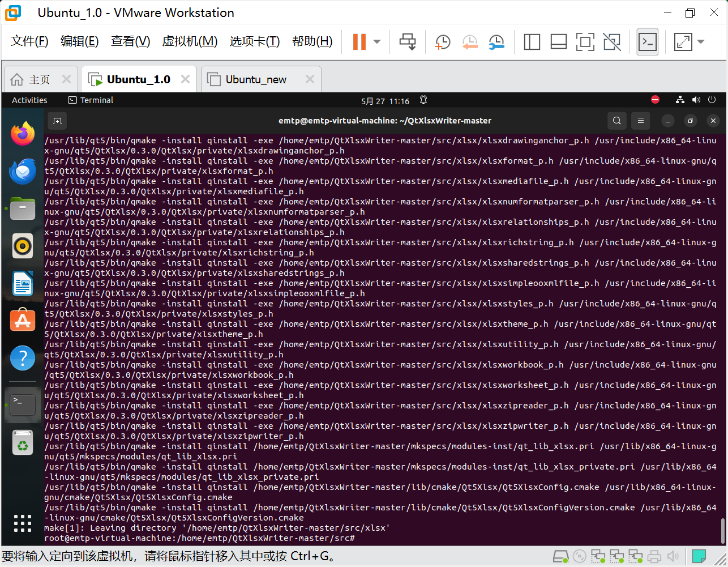Click the sound card status icon
The height and width of the screenshot is (567, 728).
coord(673,557)
